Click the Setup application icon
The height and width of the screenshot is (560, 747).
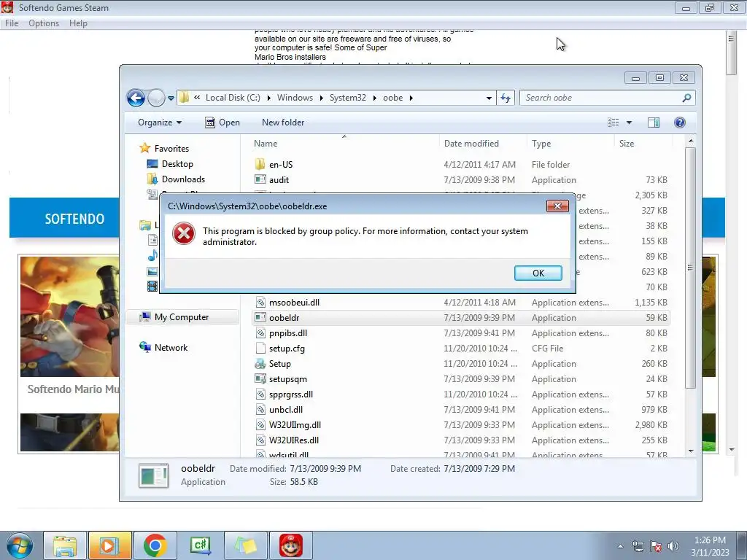point(260,364)
